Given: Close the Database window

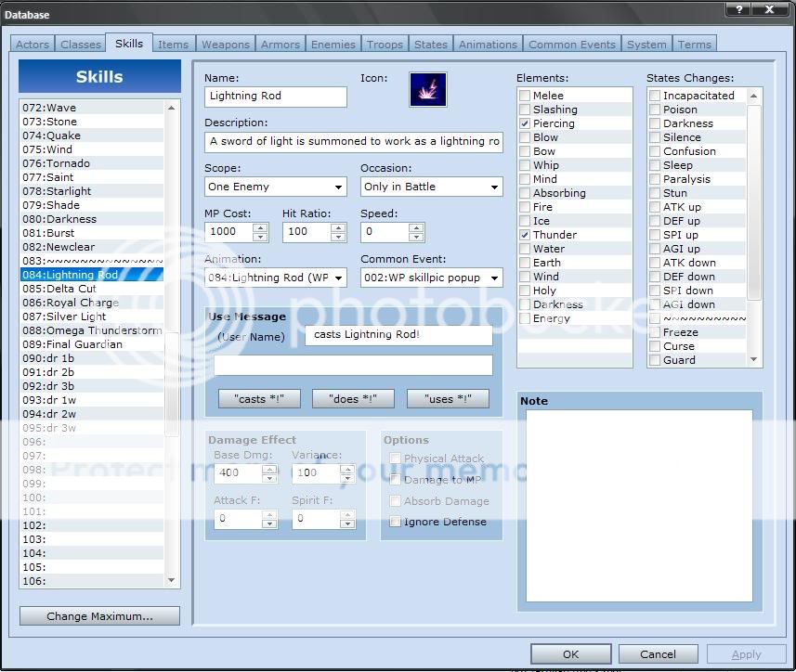Looking at the screenshot, I should pos(769,8).
